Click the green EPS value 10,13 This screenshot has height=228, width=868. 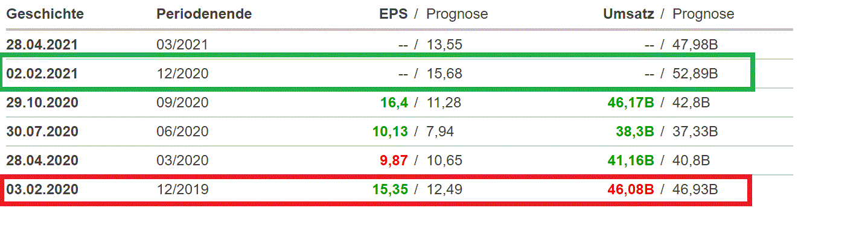pyautogui.click(x=391, y=131)
